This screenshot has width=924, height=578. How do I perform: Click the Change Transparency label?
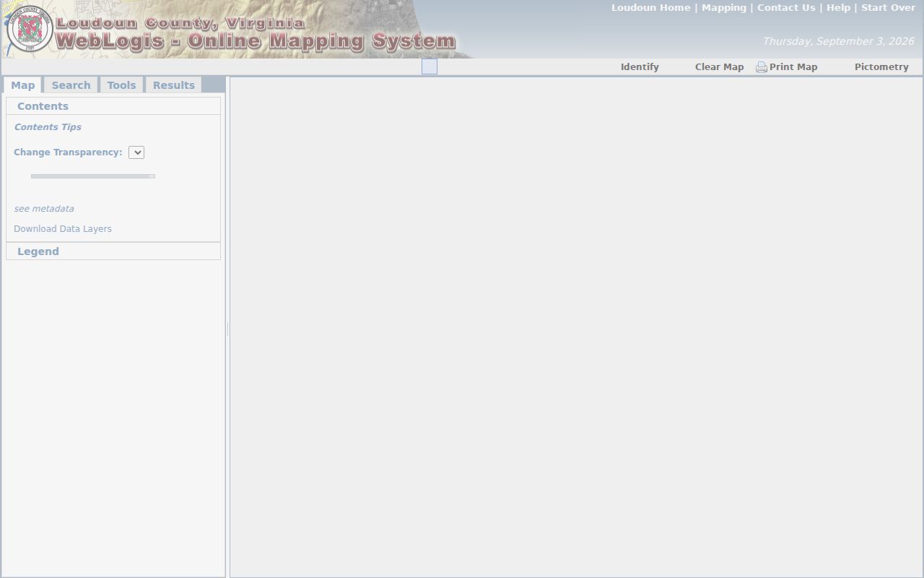click(x=68, y=152)
